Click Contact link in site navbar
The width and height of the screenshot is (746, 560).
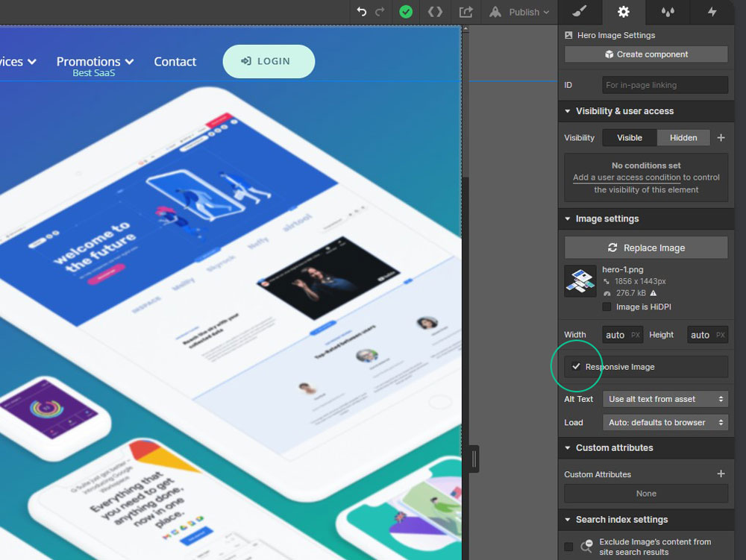[x=175, y=61]
